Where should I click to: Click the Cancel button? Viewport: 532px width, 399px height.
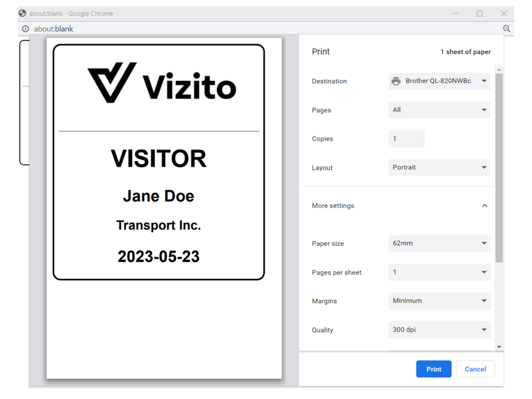(x=475, y=369)
